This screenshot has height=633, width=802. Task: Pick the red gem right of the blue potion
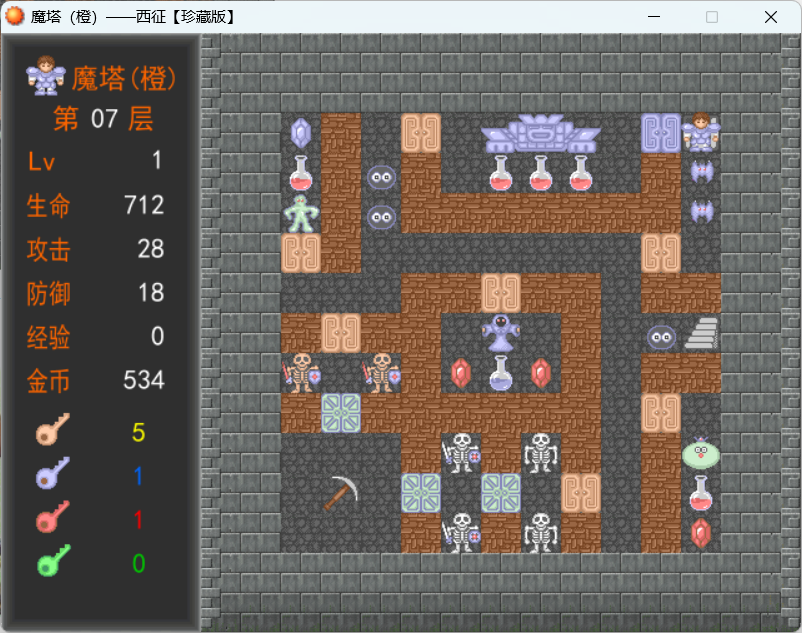[541, 373]
